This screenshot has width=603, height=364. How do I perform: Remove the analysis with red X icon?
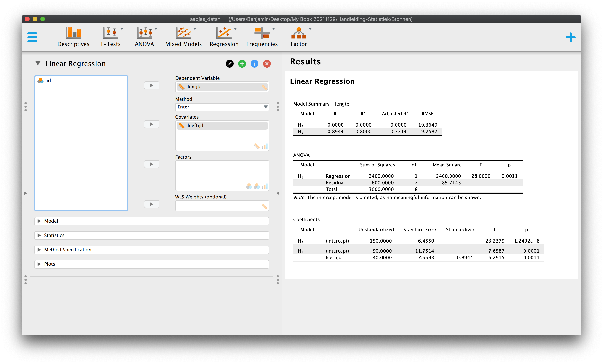(267, 64)
